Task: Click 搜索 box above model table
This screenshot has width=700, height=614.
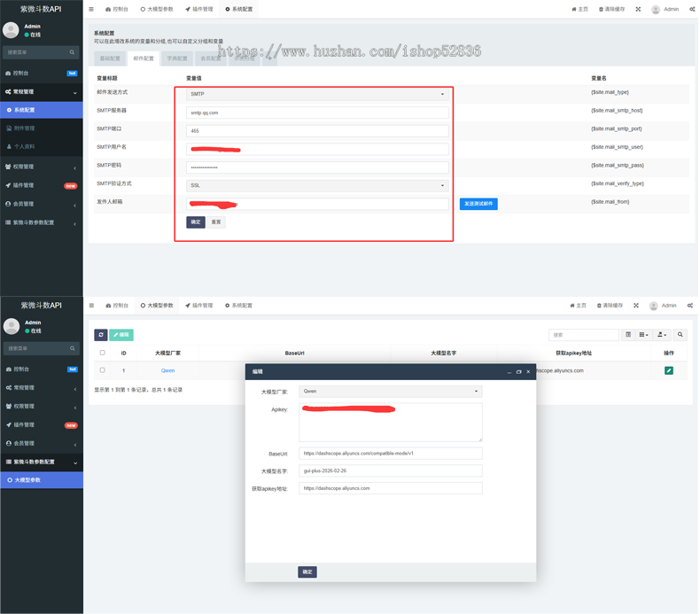Action: click(584, 334)
